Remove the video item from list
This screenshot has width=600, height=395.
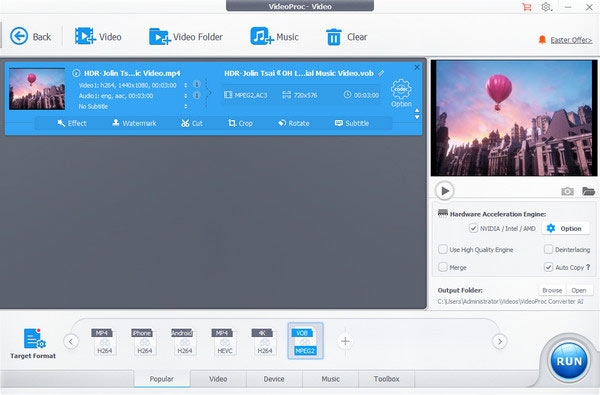pos(417,67)
